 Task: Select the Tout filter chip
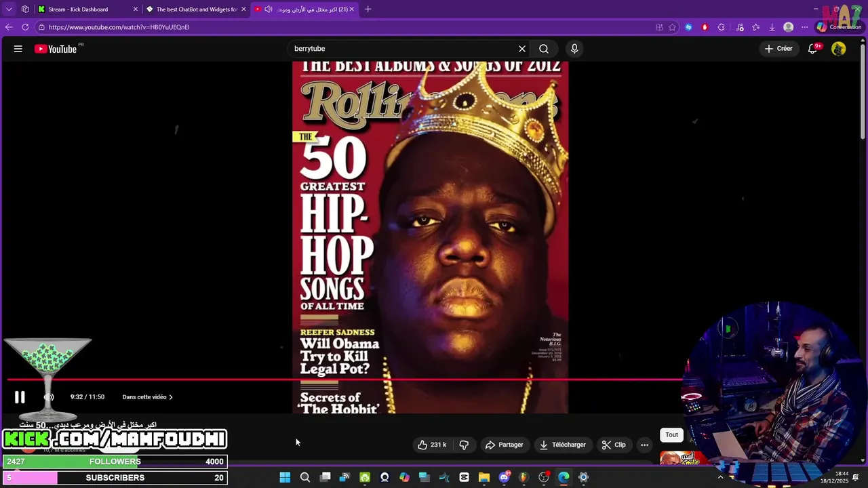[671, 434]
